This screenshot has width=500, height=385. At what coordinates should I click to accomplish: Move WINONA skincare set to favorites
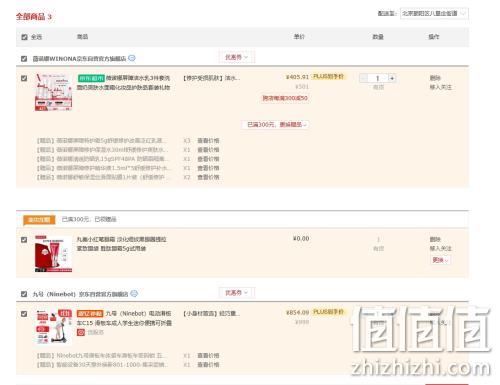click(441, 87)
